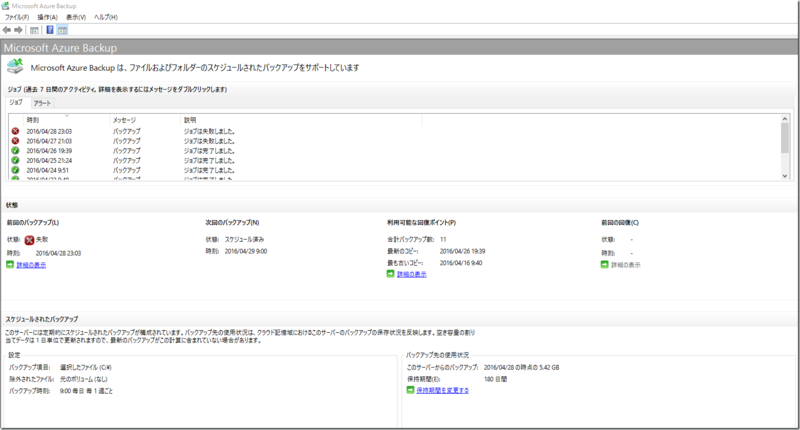Click the blue Help toolbar icon
Viewport: 800px width, 430px height.
coord(49,30)
